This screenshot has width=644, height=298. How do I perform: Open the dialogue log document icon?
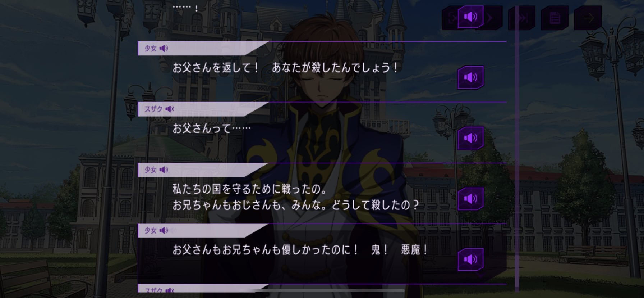click(x=555, y=18)
